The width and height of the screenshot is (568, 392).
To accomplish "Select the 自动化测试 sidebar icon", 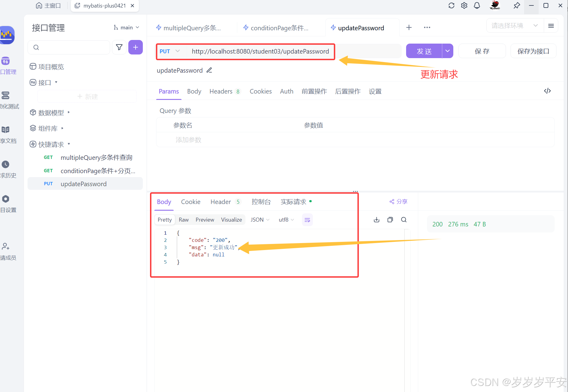I will point(5,96).
